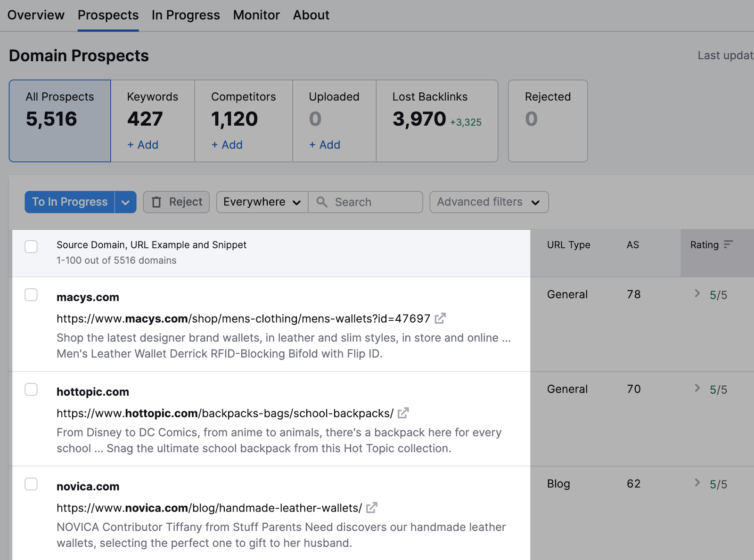The height and width of the screenshot is (560, 754).
Task: Click the magnifier icon in the search box
Action: coord(322,202)
